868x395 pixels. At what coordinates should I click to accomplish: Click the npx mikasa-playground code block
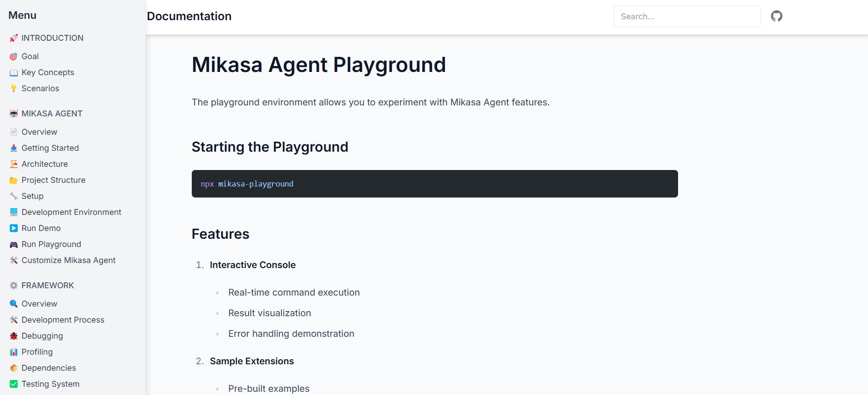click(434, 184)
